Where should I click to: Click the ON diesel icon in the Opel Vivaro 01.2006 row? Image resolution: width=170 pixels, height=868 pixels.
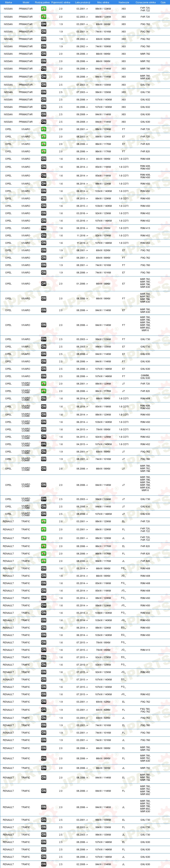[44, 284]
